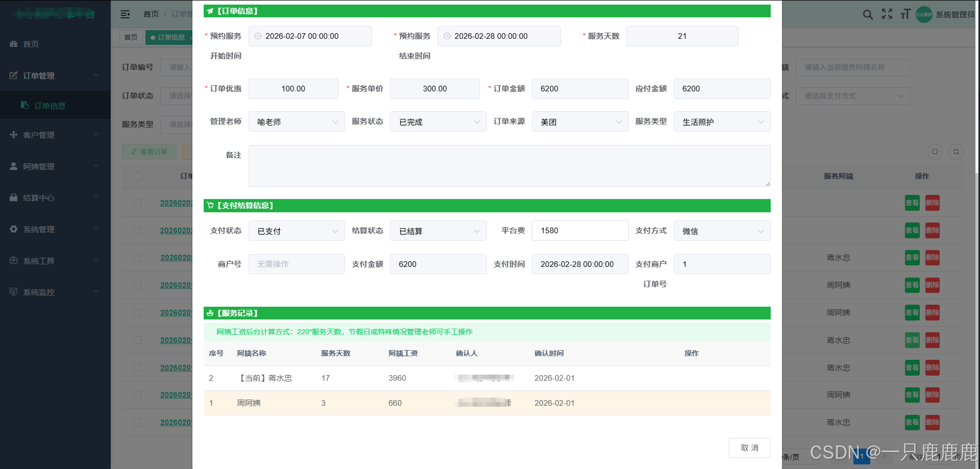Click the 平台费 field showing 1580
Image resolution: width=980 pixels, height=469 pixels.
(x=580, y=231)
